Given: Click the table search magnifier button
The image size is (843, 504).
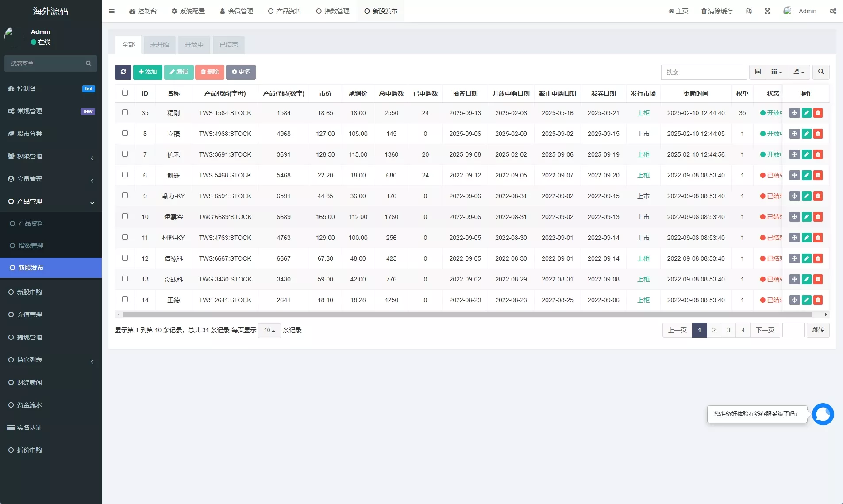Looking at the screenshot, I should (x=821, y=72).
